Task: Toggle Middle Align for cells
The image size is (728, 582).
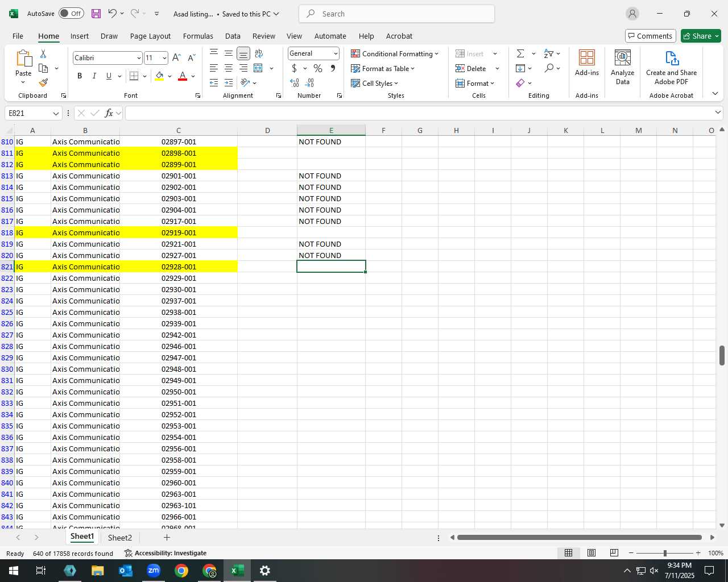Action: [229, 53]
